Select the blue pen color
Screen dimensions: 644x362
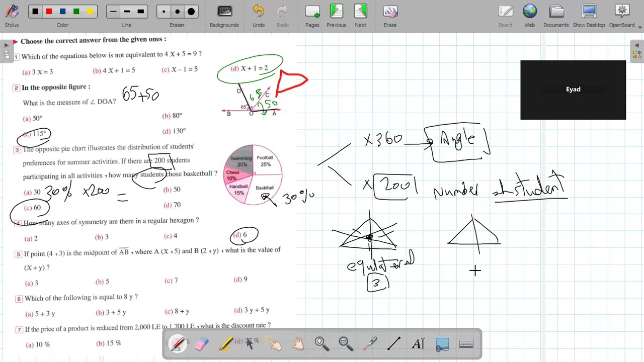pyautogui.click(x=62, y=12)
